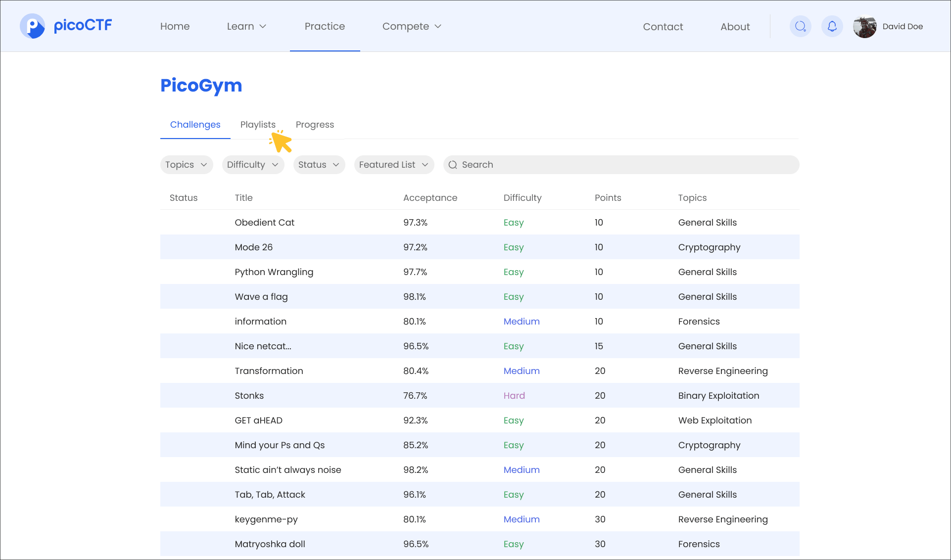Open the Nice netcat... challenge
Viewport: 951px width, 560px height.
point(263,346)
